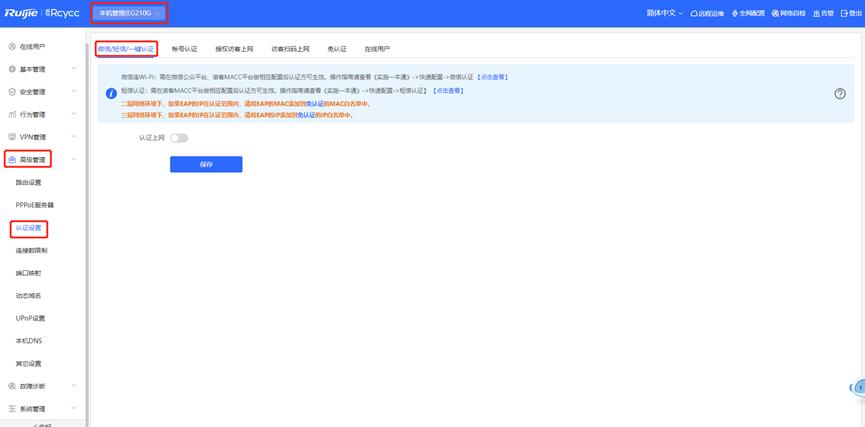Open 路由设置 in the sidebar
This screenshot has width=865, height=427.
click(x=29, y=183)
